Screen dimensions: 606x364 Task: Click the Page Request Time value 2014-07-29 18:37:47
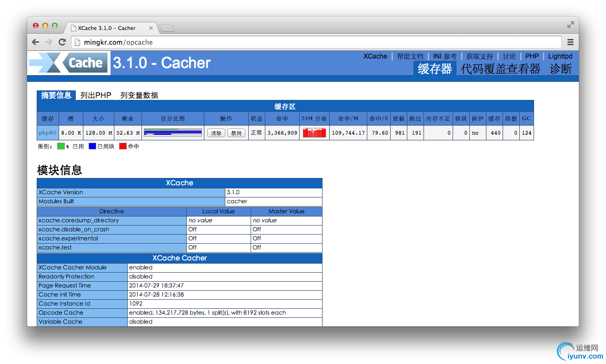[156, 285]
